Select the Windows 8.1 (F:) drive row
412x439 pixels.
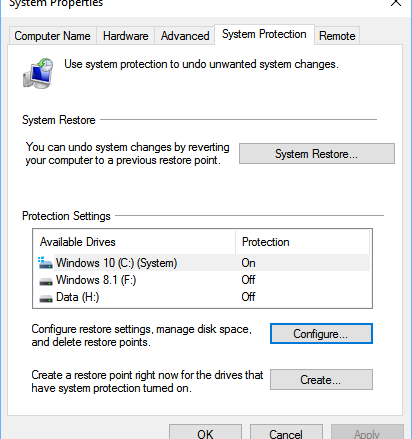203,280
